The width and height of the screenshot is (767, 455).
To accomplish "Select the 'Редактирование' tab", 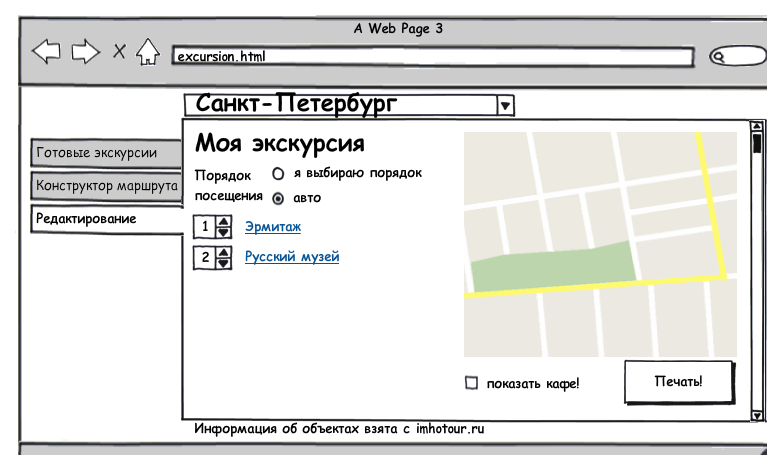I will point(106,218).
